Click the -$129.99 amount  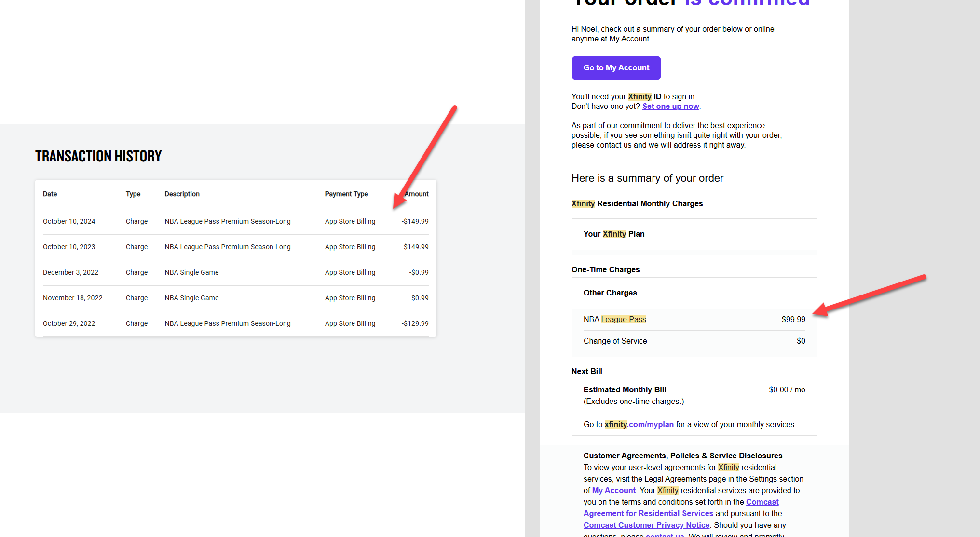[415, 323]
